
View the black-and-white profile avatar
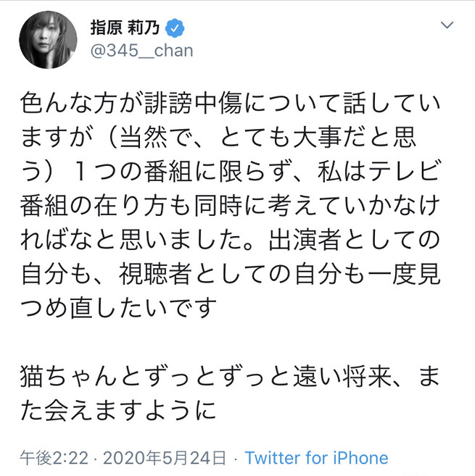(x=48, y=40)
